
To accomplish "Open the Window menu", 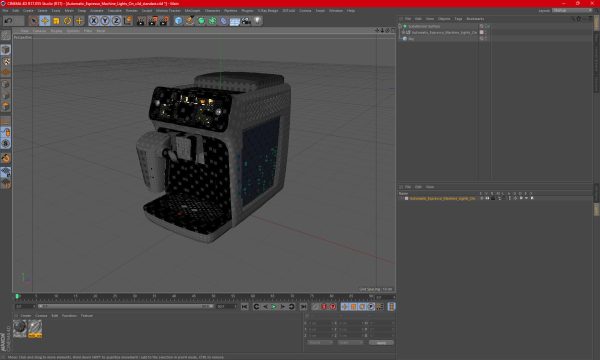I will pyautogui.click(x=336, y=11).
